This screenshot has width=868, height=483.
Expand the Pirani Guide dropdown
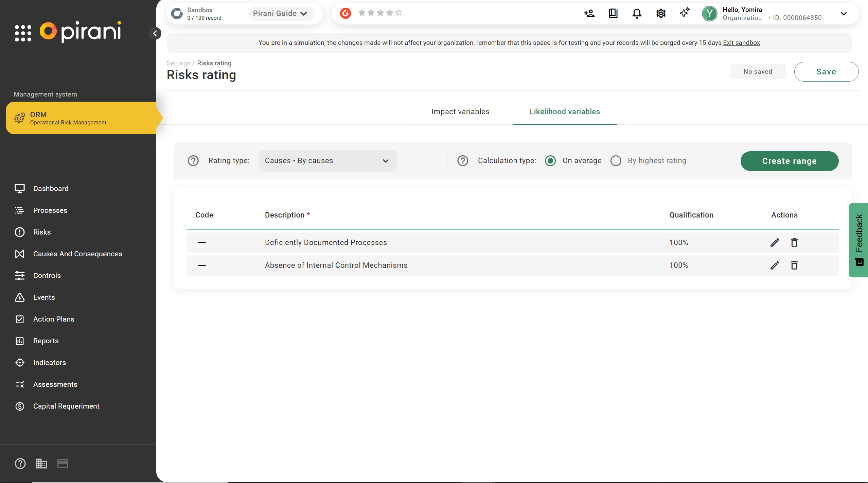pyautogui.click(x=281, y=14)
